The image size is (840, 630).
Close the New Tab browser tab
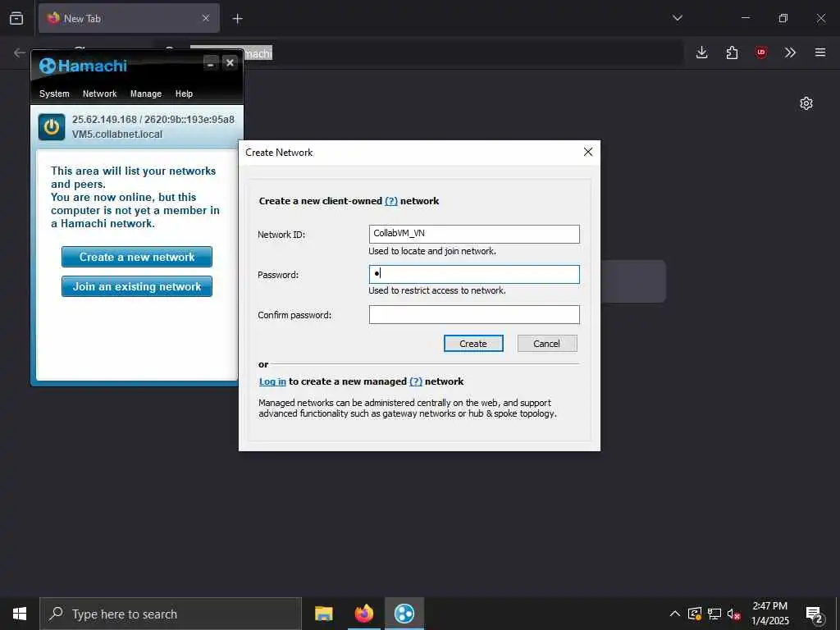[x=206, y=18]
